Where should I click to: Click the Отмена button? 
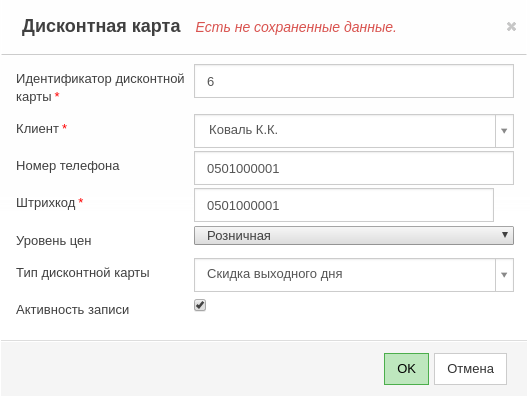(470, 369)
